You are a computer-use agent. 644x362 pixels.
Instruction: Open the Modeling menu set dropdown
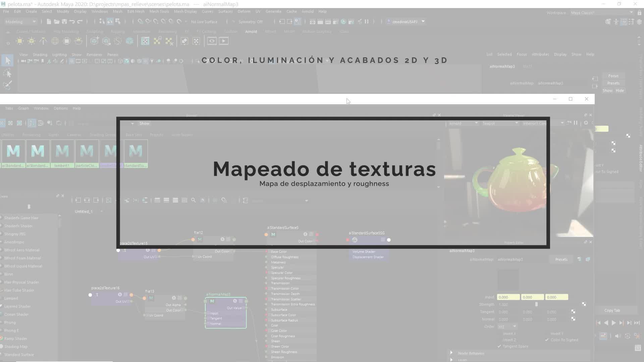pyautogui.click(x=21, y=21)
